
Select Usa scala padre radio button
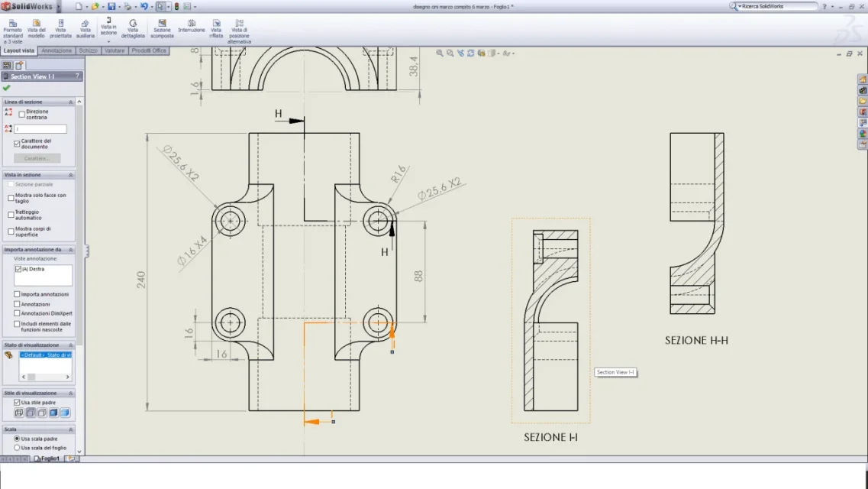click(x=17, y=439)
